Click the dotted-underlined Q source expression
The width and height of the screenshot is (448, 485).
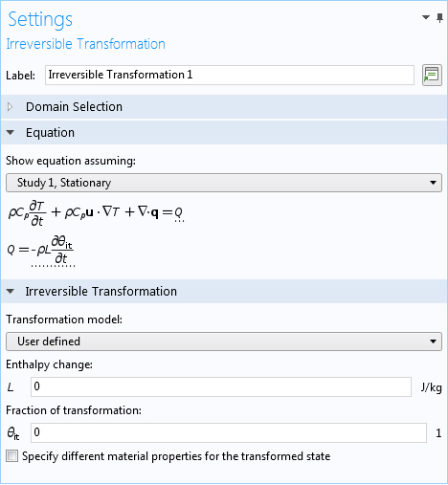(53, 251)
